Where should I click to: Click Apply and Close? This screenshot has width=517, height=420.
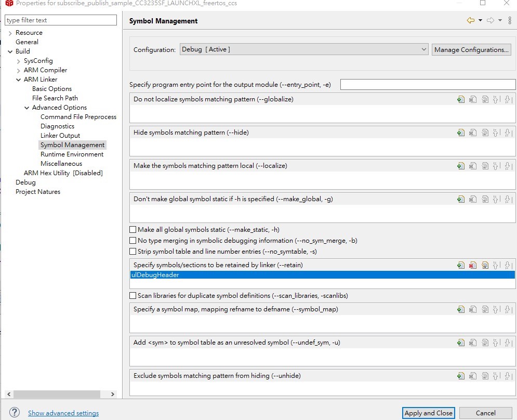pos(429,413)
